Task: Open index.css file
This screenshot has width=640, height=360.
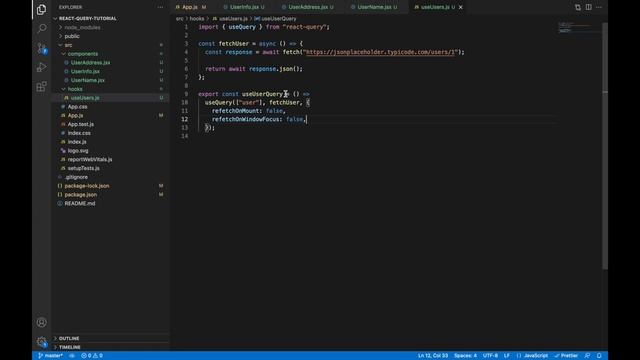Action: coord(79,133)
